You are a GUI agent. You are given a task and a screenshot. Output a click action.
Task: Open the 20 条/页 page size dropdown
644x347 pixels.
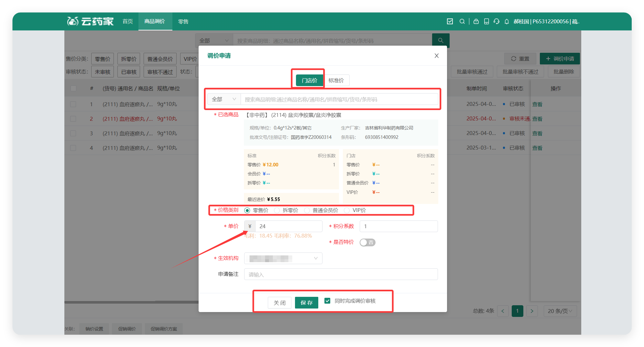coord(560,311)
